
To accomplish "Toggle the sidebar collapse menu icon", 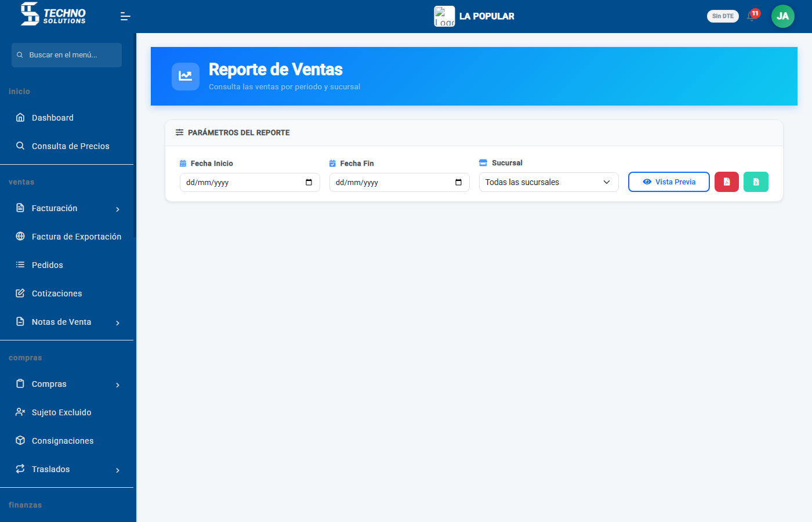I will pyautogui.click(x=125, y=16).
